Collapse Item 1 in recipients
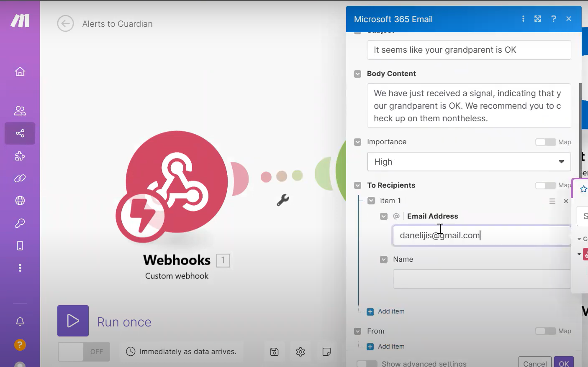The height and width of the screenshot is (367, 588). [371, 201]
